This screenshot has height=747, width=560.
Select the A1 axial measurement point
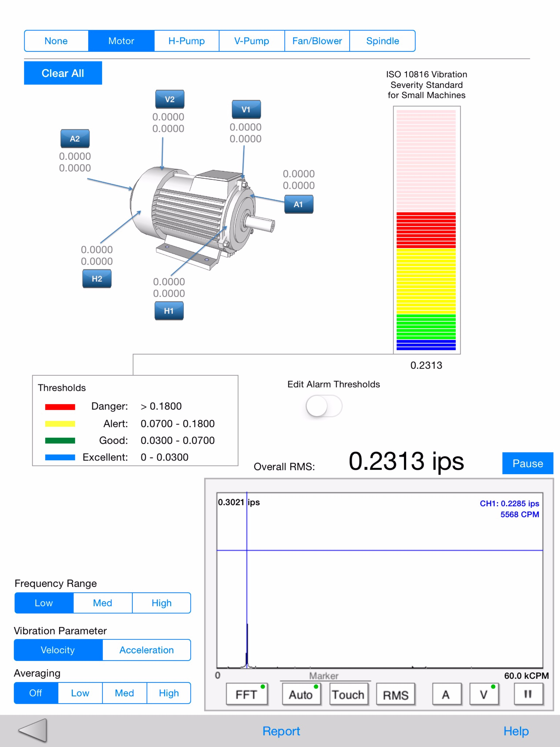[x=299, y=204]
